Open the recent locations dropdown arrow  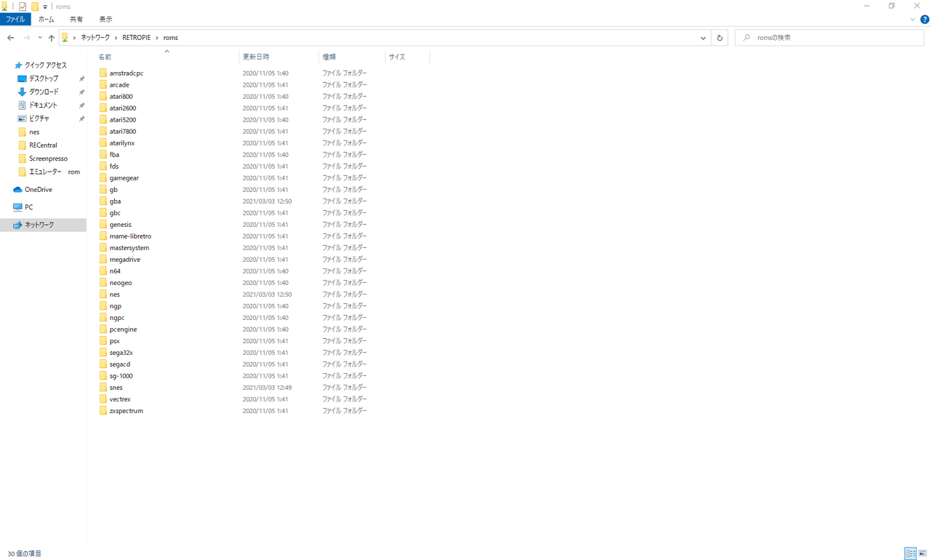click(x=40, y=38)
